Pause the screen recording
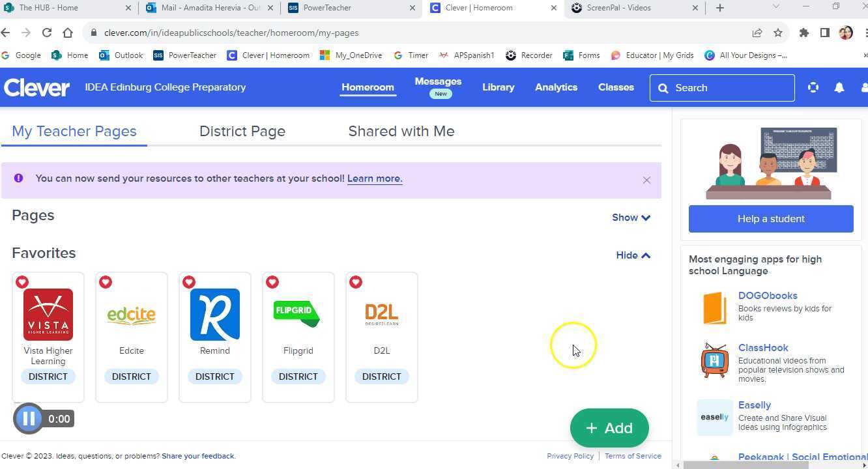This screenshot has height=469, width=868. (29, 418)
